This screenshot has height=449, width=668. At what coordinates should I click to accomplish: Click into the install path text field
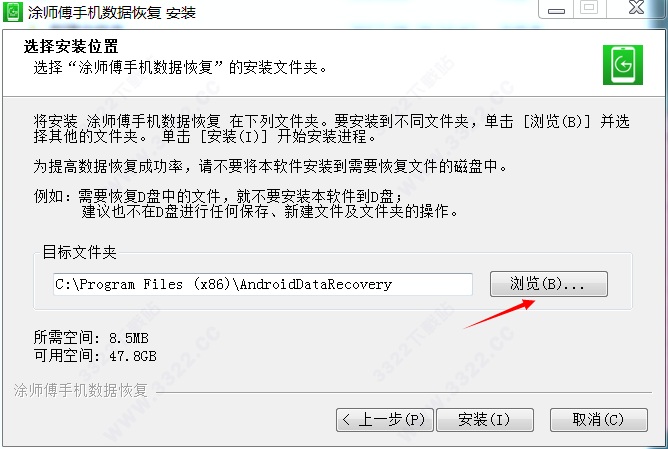tap(263, 284)
